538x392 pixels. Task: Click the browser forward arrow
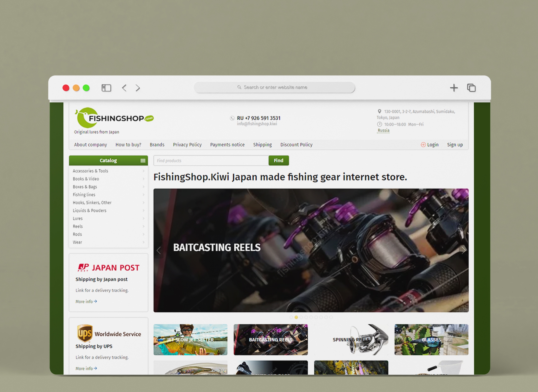pos(138,88)
